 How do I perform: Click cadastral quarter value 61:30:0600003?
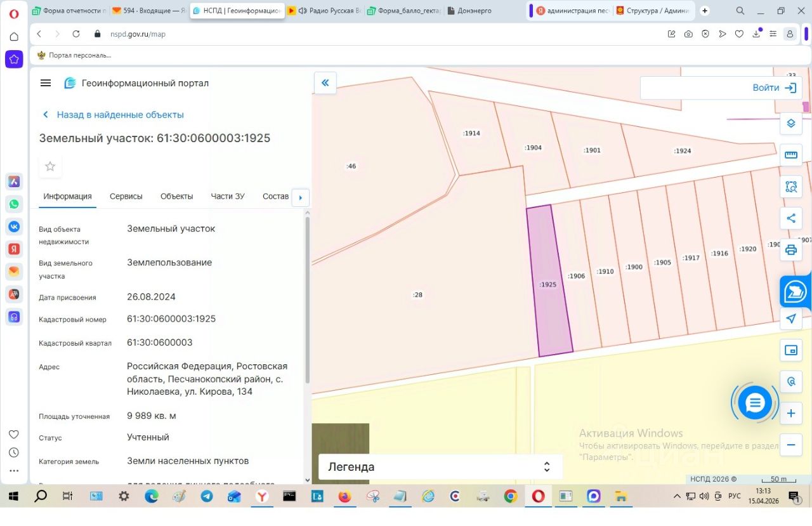pos(160,343)
